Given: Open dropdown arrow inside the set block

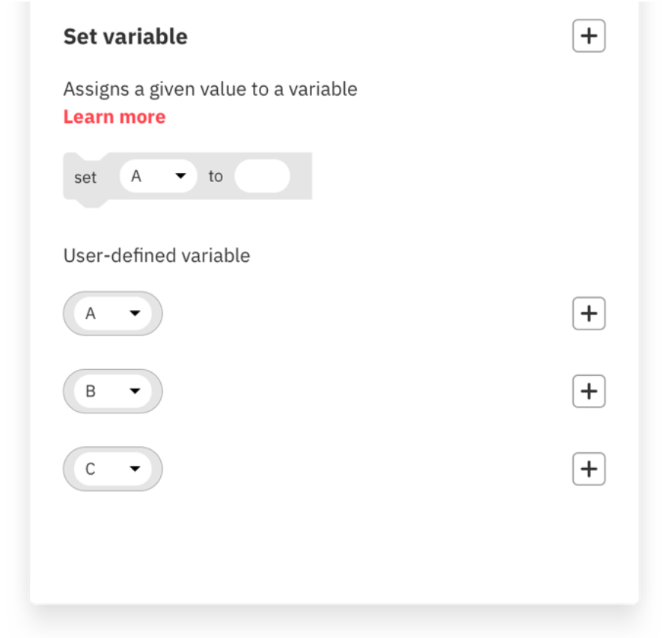Looking at the screenshot, I should click(180, 177).
